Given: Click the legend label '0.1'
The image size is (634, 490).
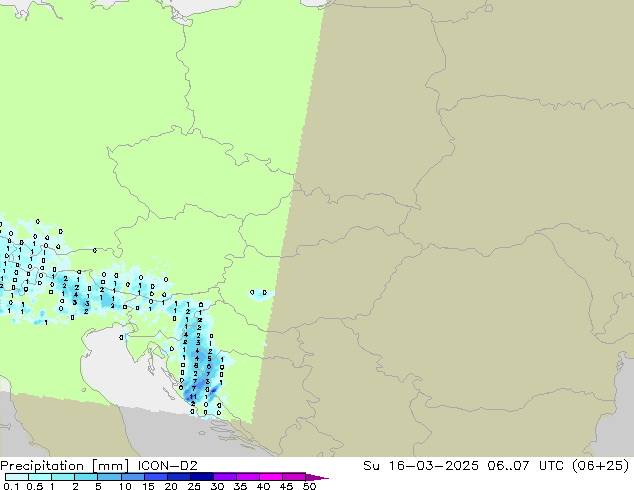Looking at the screenshot, I should tap(11, 486).
